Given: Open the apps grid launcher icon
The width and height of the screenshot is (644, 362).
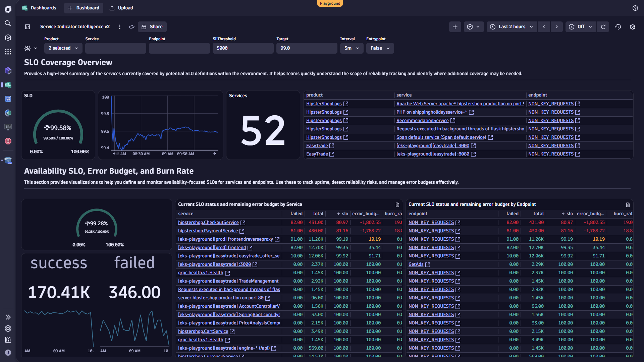Looking at the screenshot, I should pos(8,52).
